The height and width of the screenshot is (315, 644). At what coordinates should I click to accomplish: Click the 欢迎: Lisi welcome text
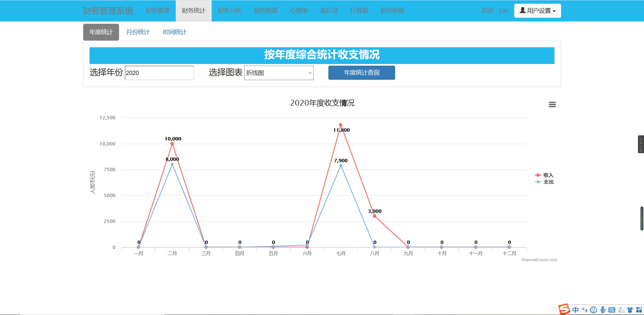click(494, 11)
